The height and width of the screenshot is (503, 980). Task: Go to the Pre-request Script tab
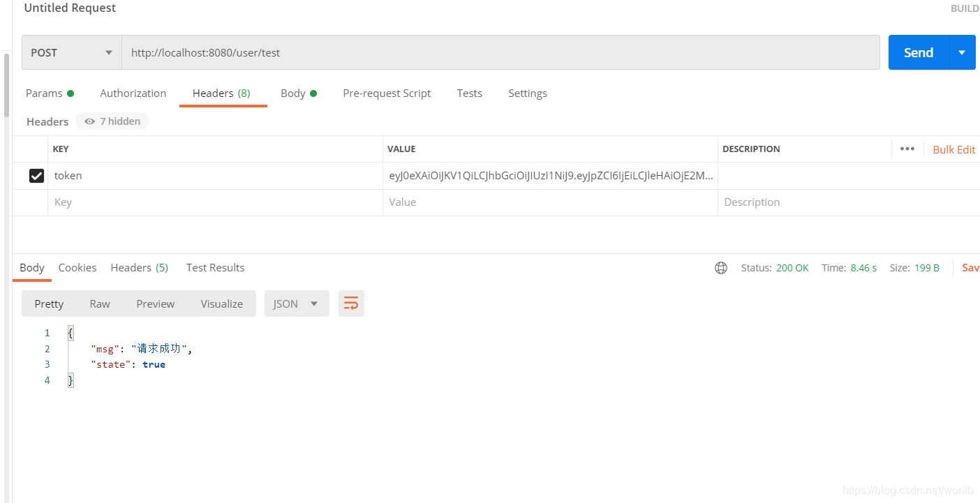pyautogui.click(x=387, y=93)
